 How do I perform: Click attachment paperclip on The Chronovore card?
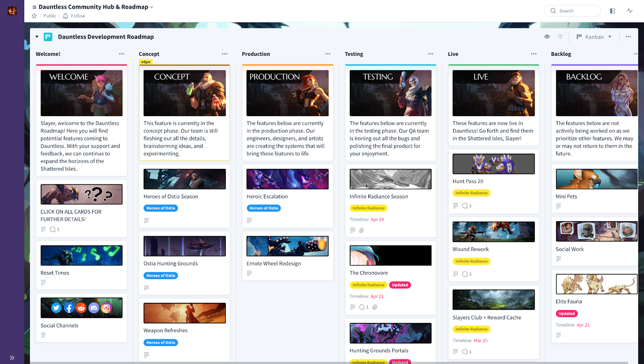point(375,307)
